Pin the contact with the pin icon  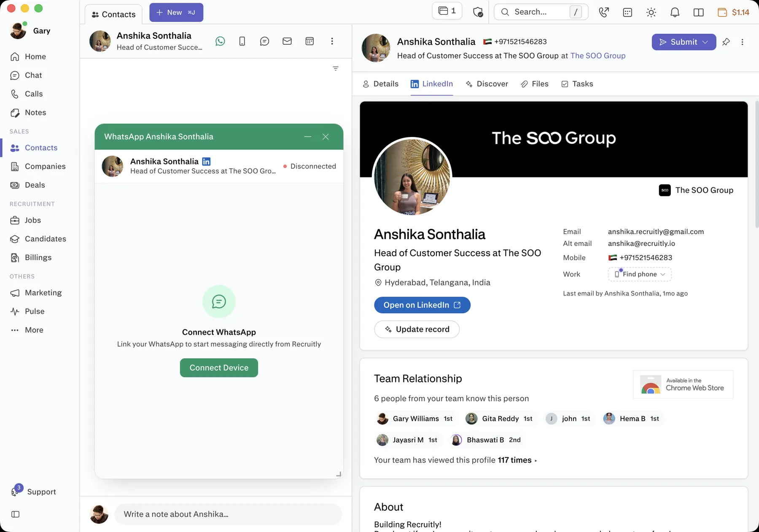pyautogui.click(x=726, y=42)
